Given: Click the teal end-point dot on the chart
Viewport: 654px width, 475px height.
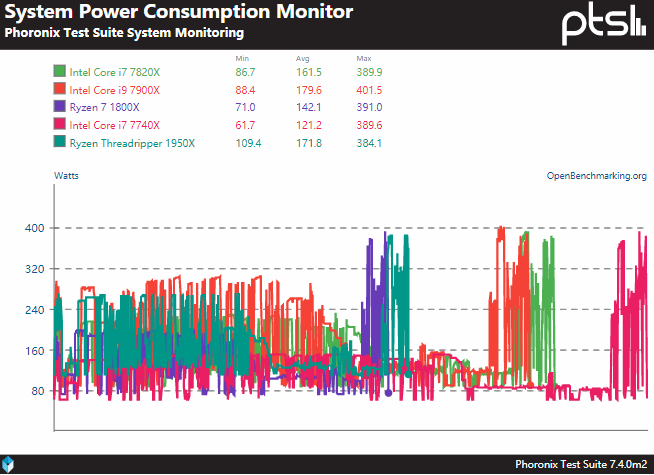Looking at the screenshot, I should coord(408,374).
